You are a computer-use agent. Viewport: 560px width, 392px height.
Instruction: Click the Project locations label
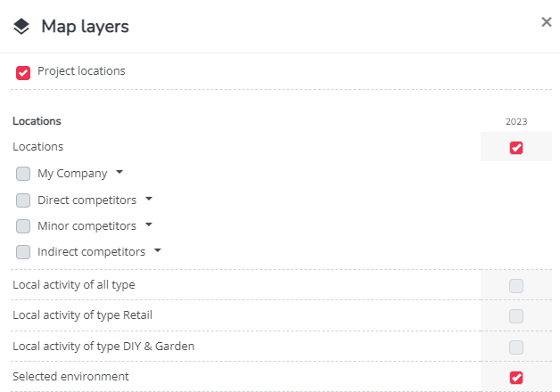(x=81, y=71)
